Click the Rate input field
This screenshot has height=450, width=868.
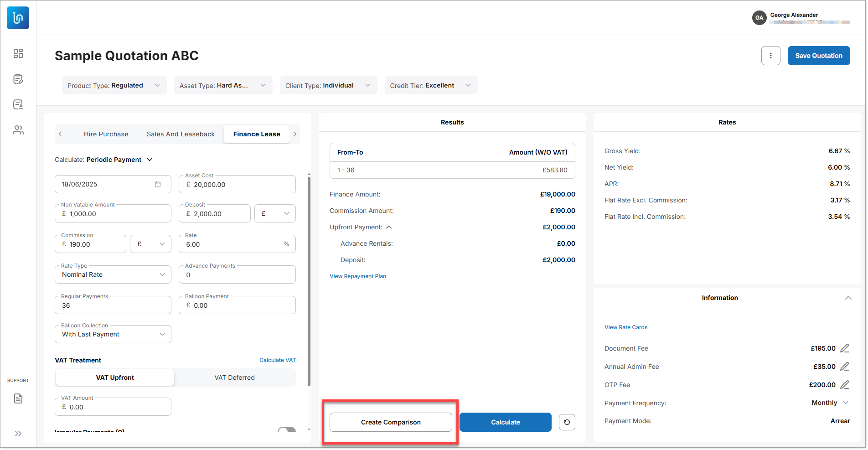point(237,244)
